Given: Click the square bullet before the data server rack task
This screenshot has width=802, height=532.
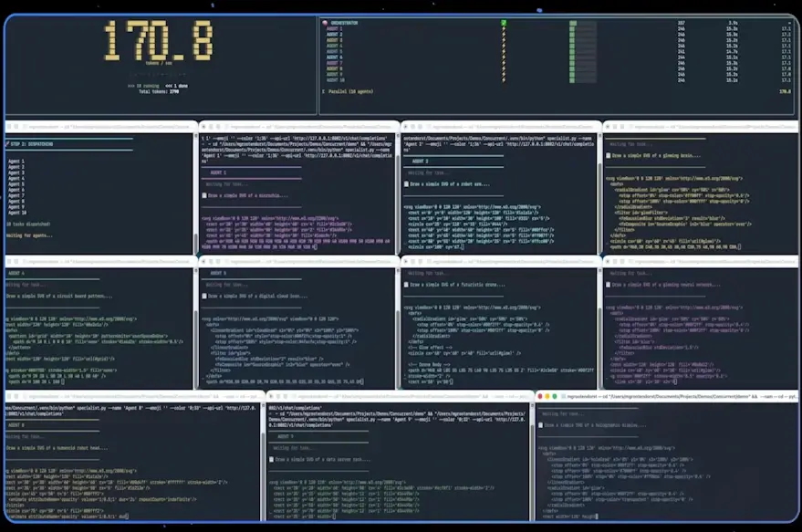Looking at the screenshot, I should point(270,459).
